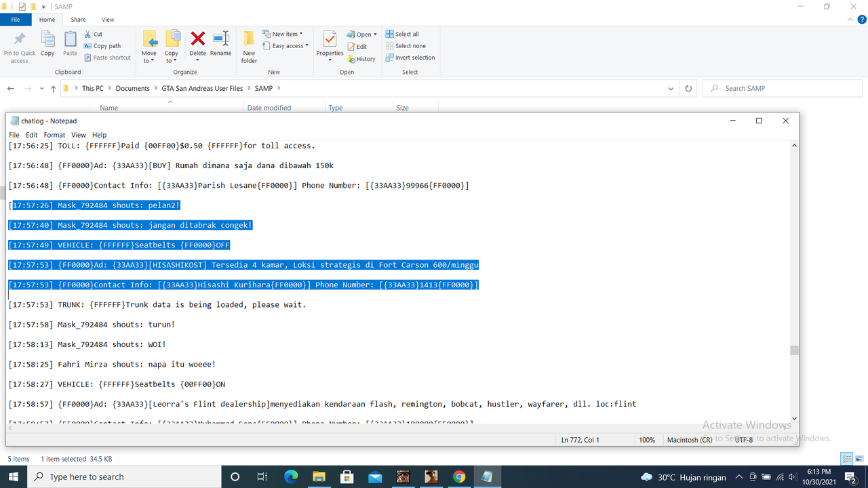
Task: Click Notepad's vertical scrollbar thumb
Action: [794, 350]
